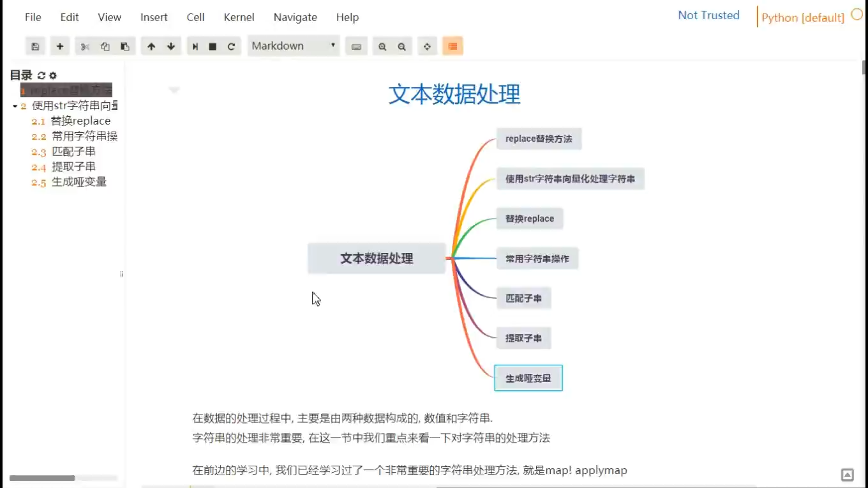
Task: Open the View menu
Action: [110, 17]
